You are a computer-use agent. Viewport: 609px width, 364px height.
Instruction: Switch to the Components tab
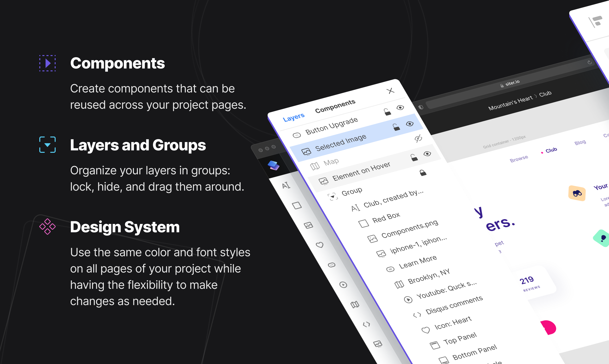coord(335,106)
